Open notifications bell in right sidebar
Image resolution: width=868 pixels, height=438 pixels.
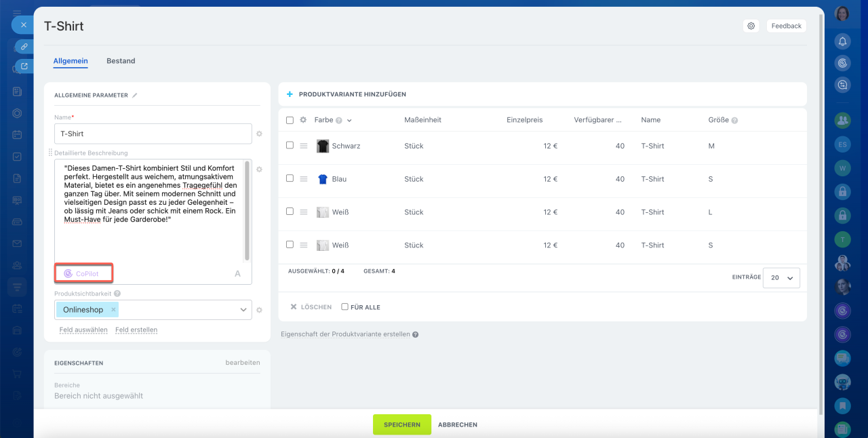point(842,41)
